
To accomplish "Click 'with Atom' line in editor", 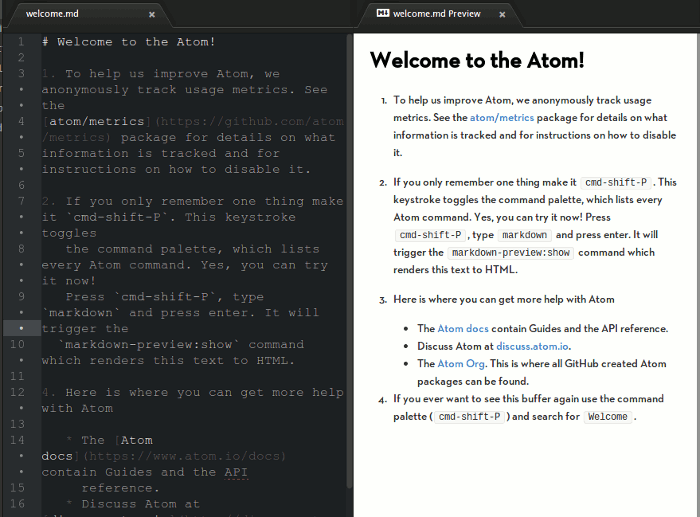I will point(77,409).
